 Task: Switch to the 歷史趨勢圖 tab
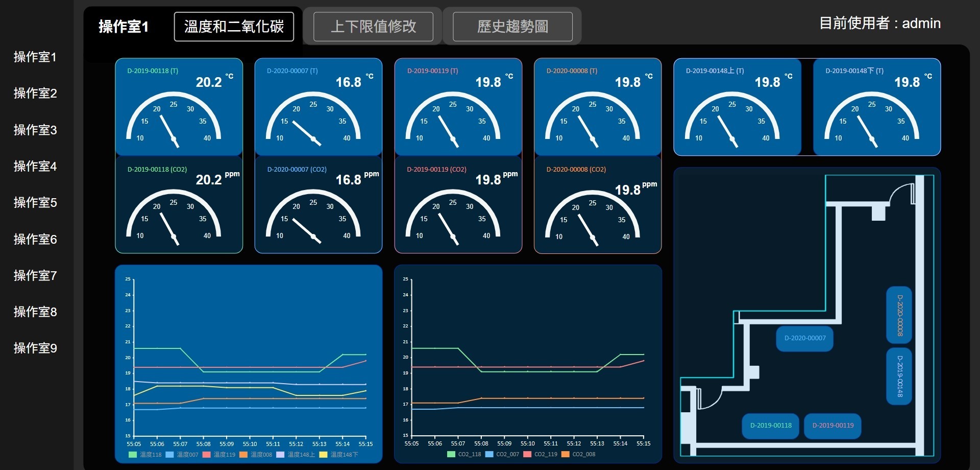tap(512, 27)
